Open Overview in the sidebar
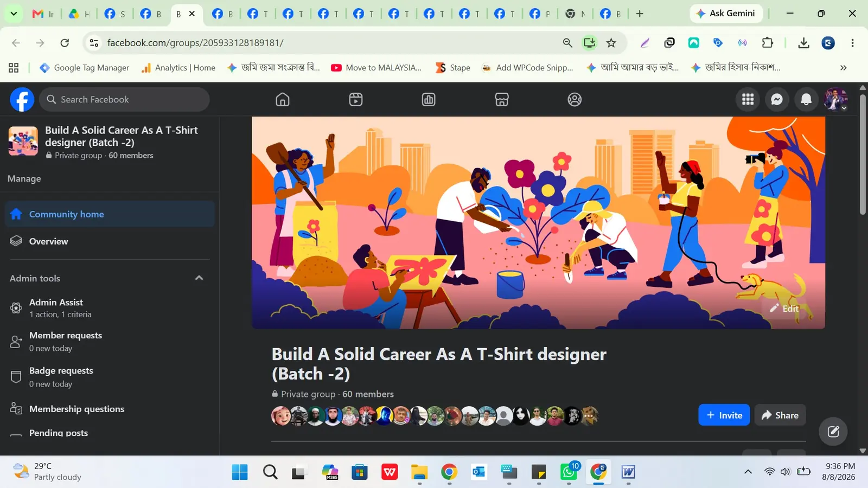Image resolution: width=868 pixels, height=488 pixels. (110, 241)
